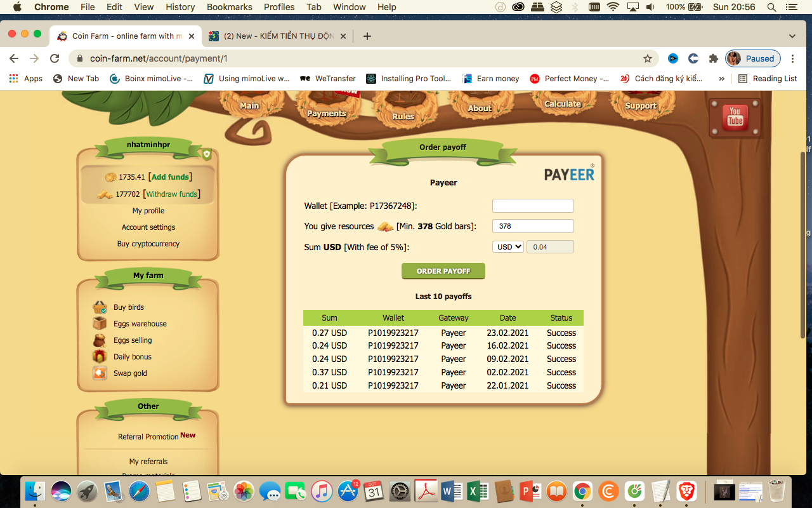
Task: Open Photos app from the Dock
Action: (244, 491)
